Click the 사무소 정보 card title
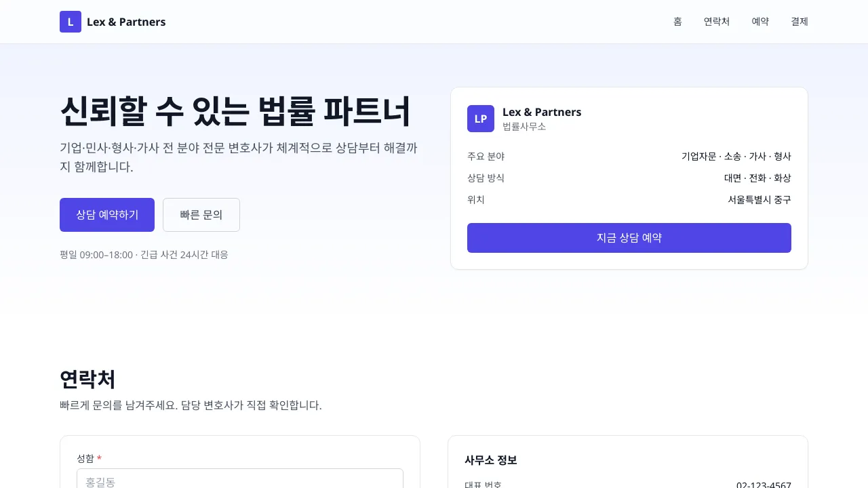Image resolution: width=868 pixels, height=488 pixels. click(x=490, y=460)
